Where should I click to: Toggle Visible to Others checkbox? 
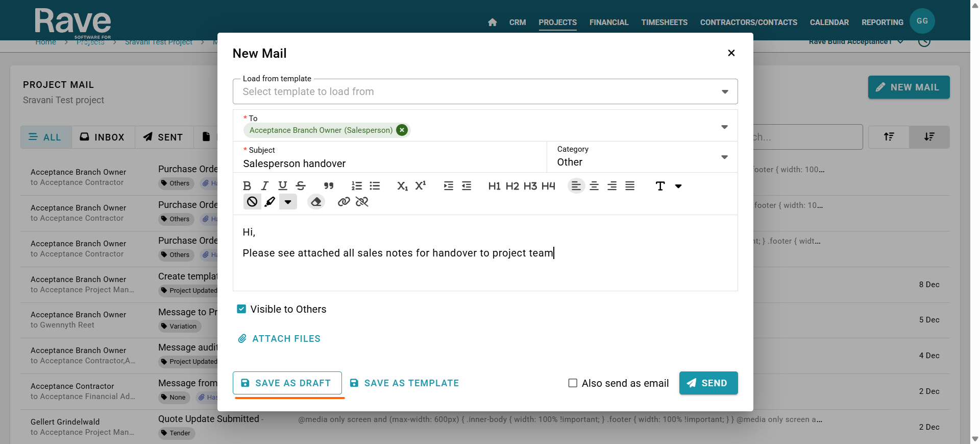click(x=241, y=309)
